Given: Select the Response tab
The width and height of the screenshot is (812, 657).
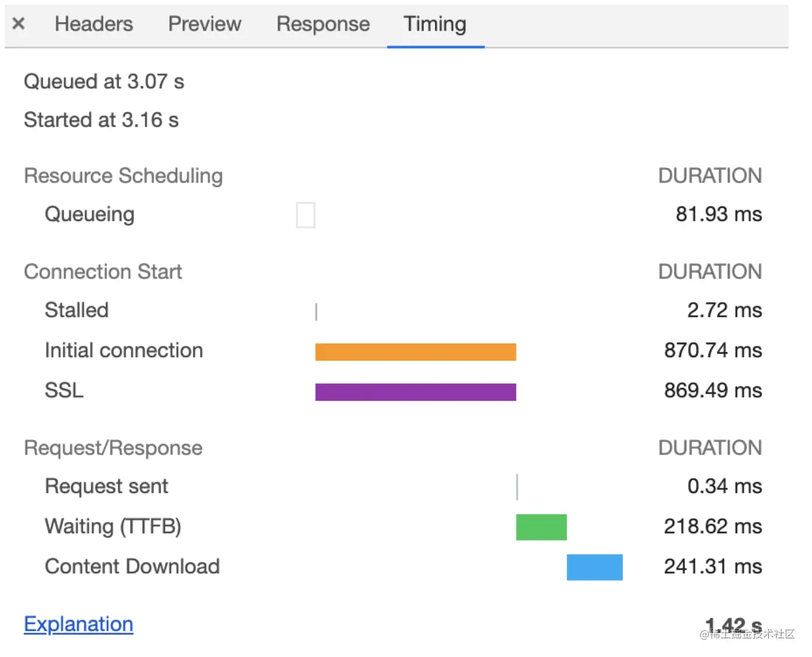Looking at the screenshot, I should (x=323, y=24).
